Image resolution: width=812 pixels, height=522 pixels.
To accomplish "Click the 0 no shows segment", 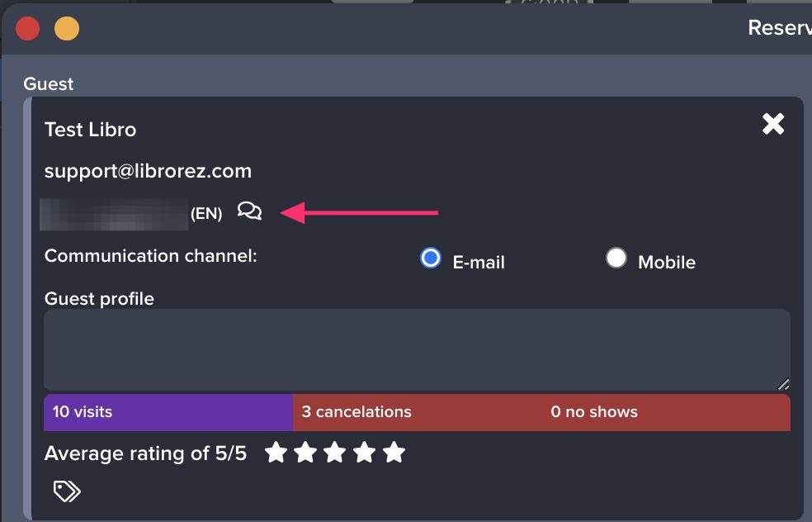I will (594, 412).
